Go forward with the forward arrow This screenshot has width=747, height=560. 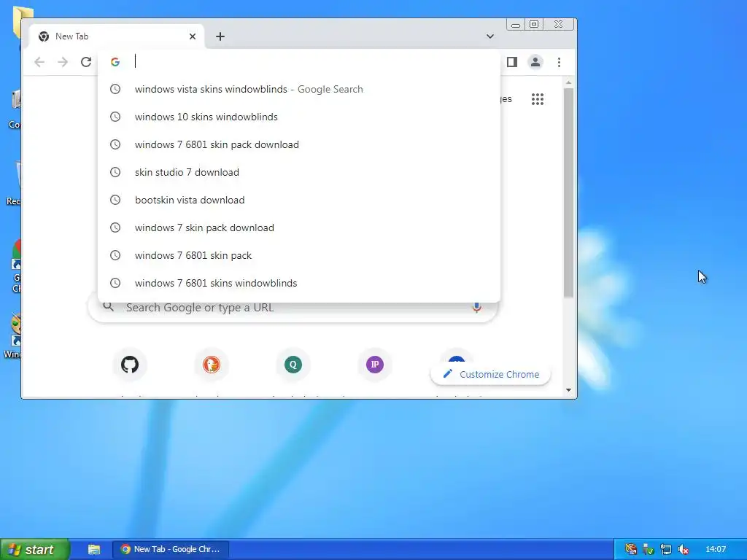[x=63, y=62]
